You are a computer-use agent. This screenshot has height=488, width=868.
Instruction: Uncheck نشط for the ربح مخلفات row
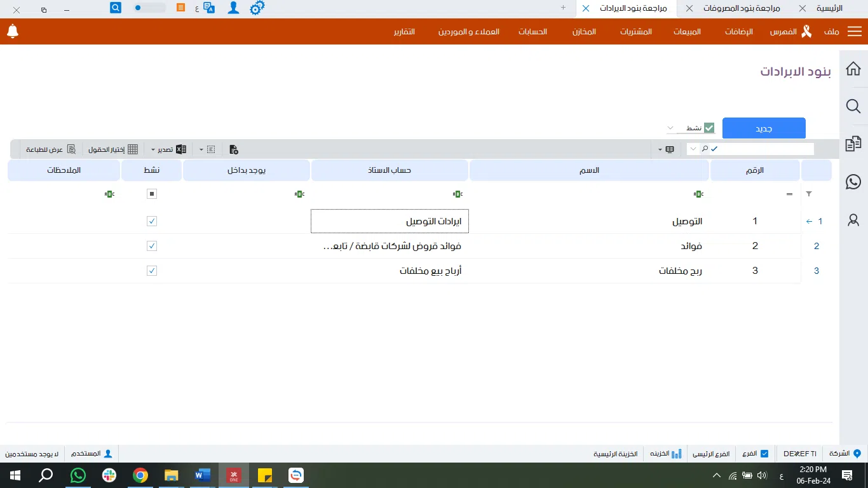tap(151, 270)
